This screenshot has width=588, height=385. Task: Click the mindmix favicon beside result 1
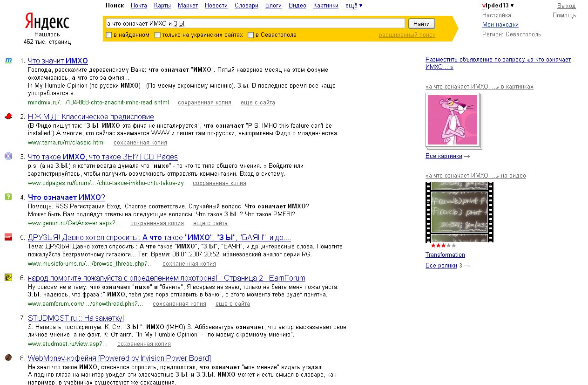pyautogui.click(x=8, y=61)
